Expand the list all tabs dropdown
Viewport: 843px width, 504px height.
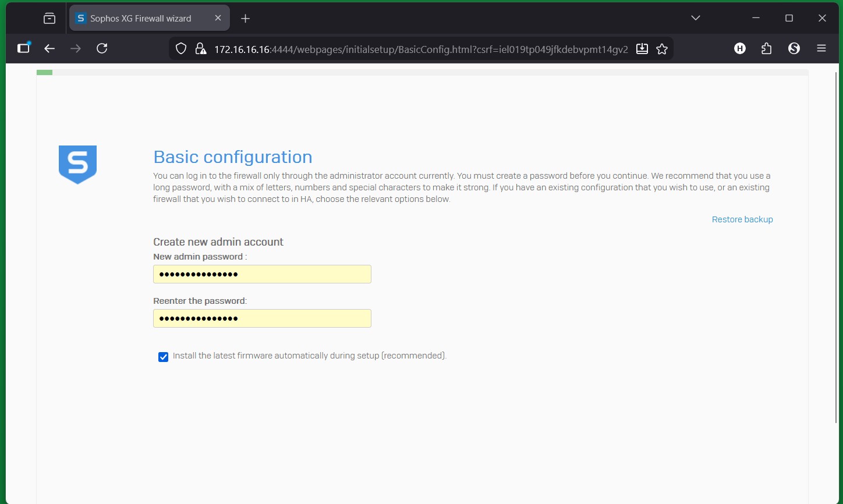(695, 18)
